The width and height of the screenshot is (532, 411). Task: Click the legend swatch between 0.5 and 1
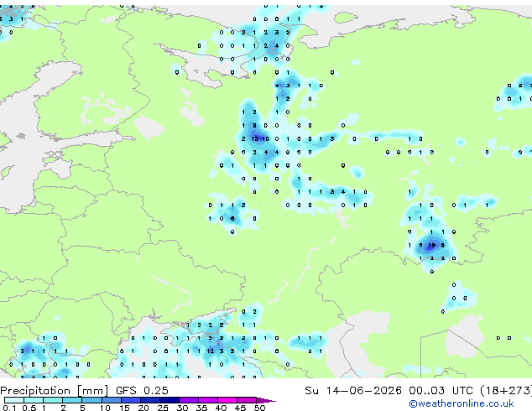pos(34,400)
